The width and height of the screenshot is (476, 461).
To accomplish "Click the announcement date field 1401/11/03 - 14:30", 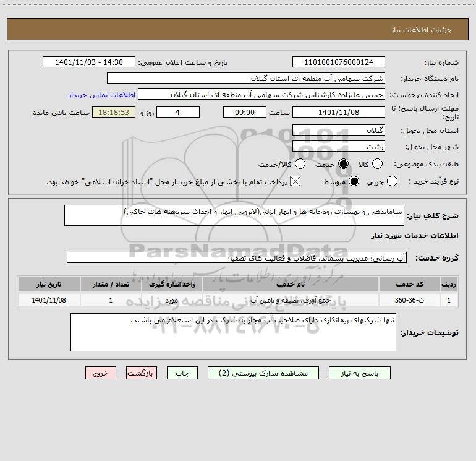I will point(89,62).
